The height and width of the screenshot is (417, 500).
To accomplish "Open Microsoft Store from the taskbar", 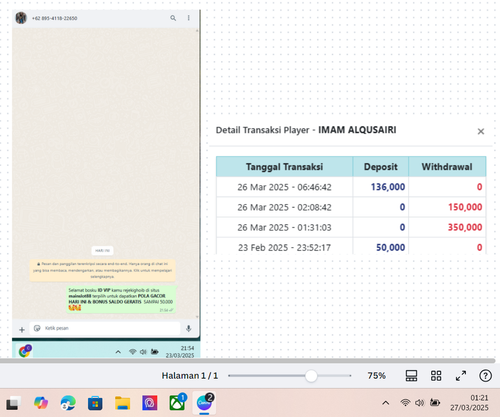I will [x=95, y=403].
